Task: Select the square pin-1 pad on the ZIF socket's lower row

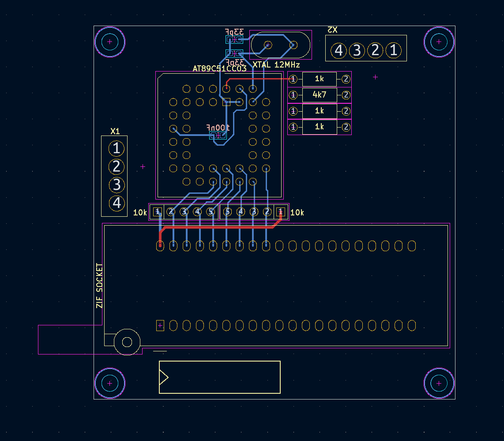Action: 160,326
